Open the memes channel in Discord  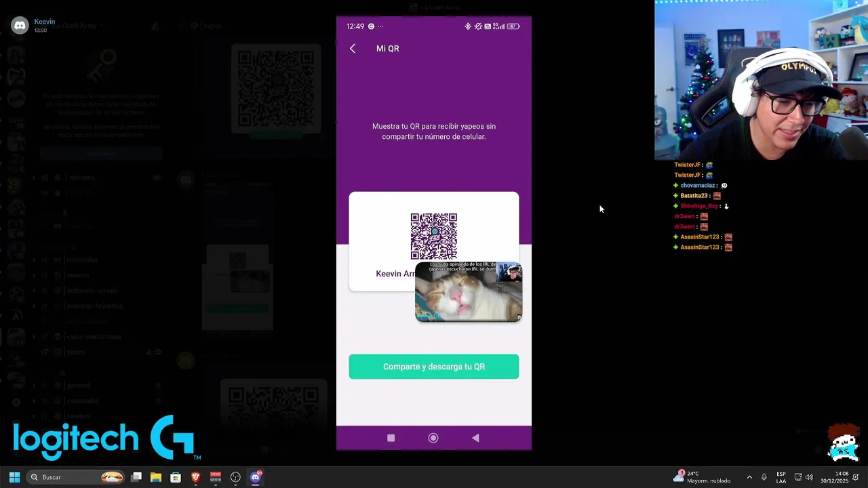click(78, 275)
